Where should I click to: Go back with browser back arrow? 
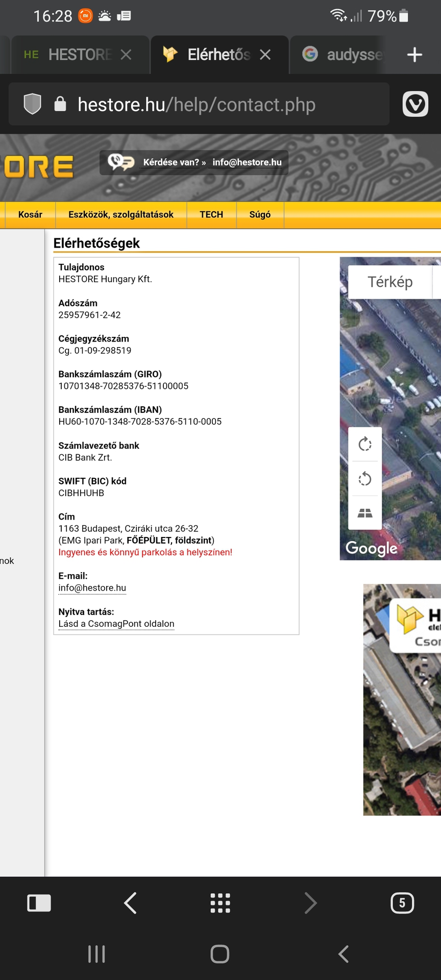pos(130,903)
